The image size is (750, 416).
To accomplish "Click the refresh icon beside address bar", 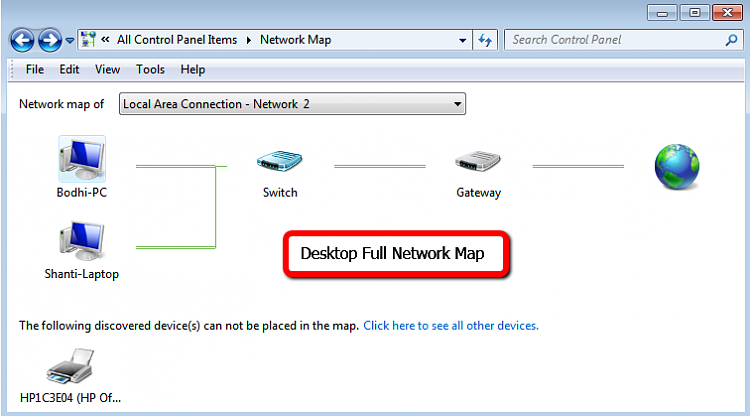I will click(485, 40).
